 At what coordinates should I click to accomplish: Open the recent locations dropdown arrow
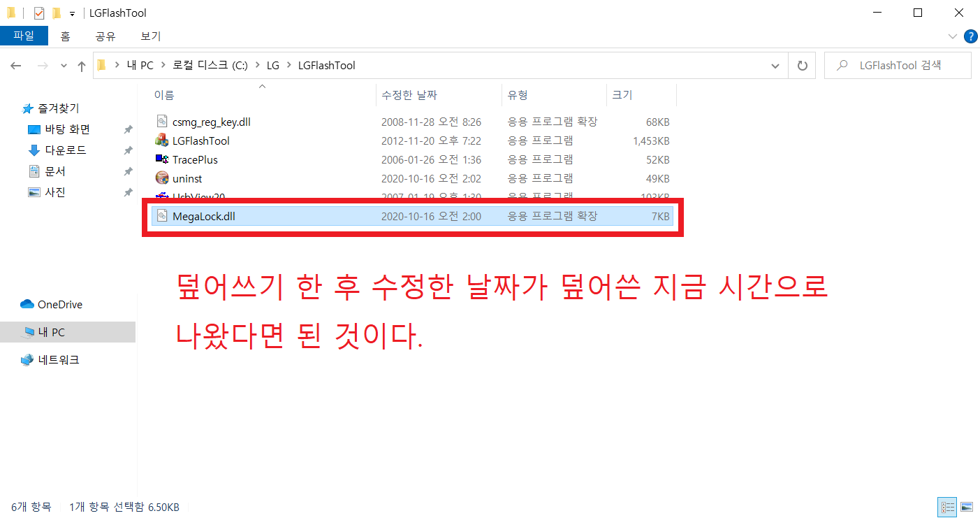(64, 66)
